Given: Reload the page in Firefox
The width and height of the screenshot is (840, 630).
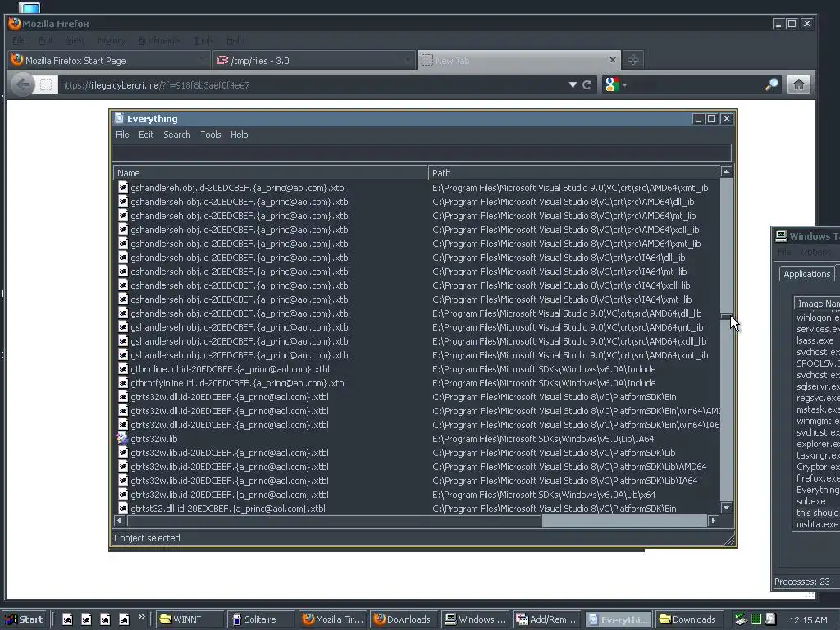Looking at the screenshot, I should click(587, 84).
